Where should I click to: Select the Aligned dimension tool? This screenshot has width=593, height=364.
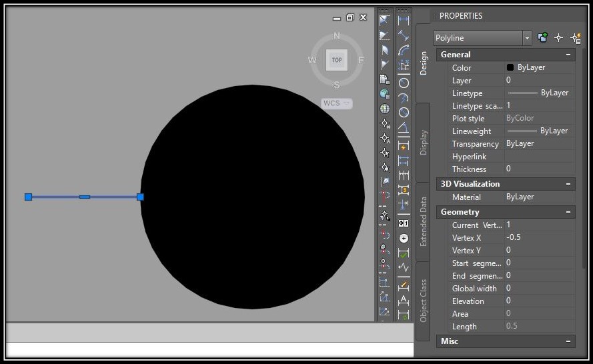[404, 35]
